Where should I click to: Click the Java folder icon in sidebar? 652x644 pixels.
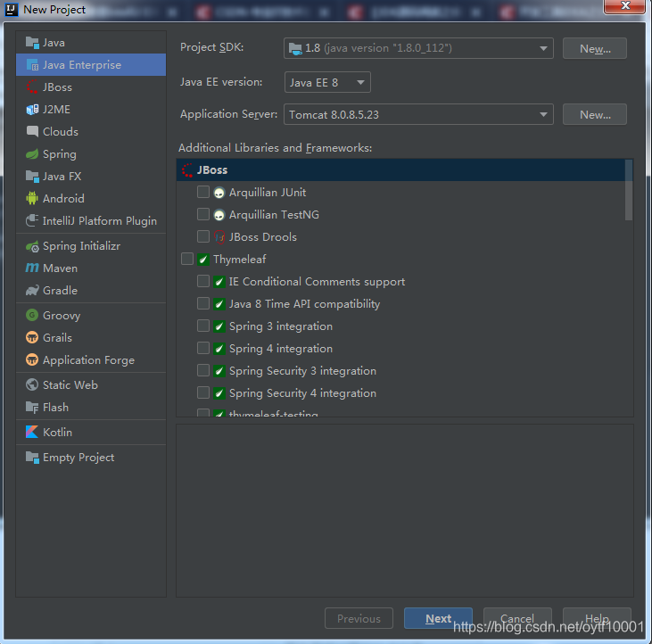pos(32,43)
